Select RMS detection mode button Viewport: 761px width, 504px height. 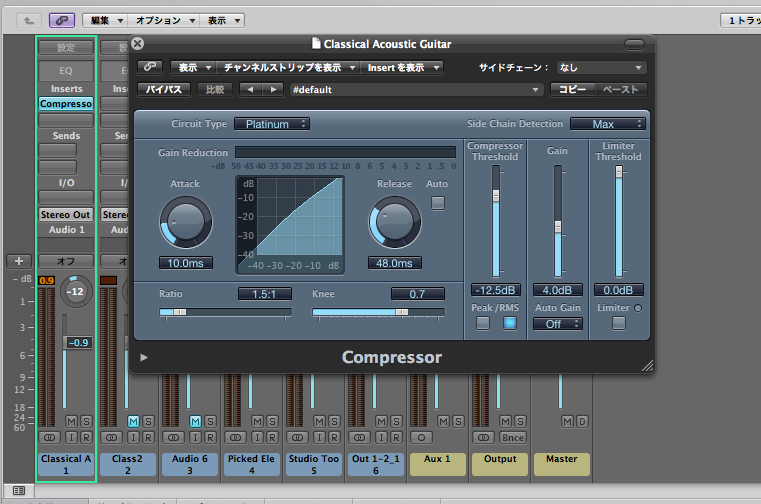[510, 323]
